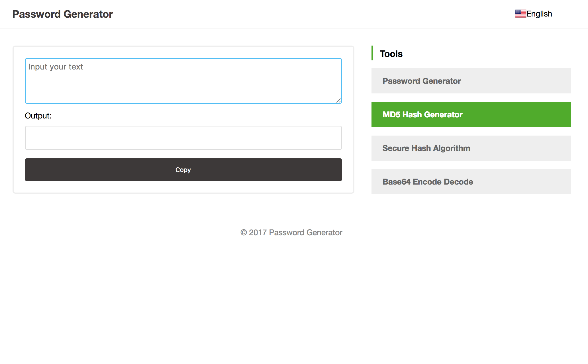Click the textarea resize handle
This screenshot has width=588, height=364.
click(x=339, y=101)
